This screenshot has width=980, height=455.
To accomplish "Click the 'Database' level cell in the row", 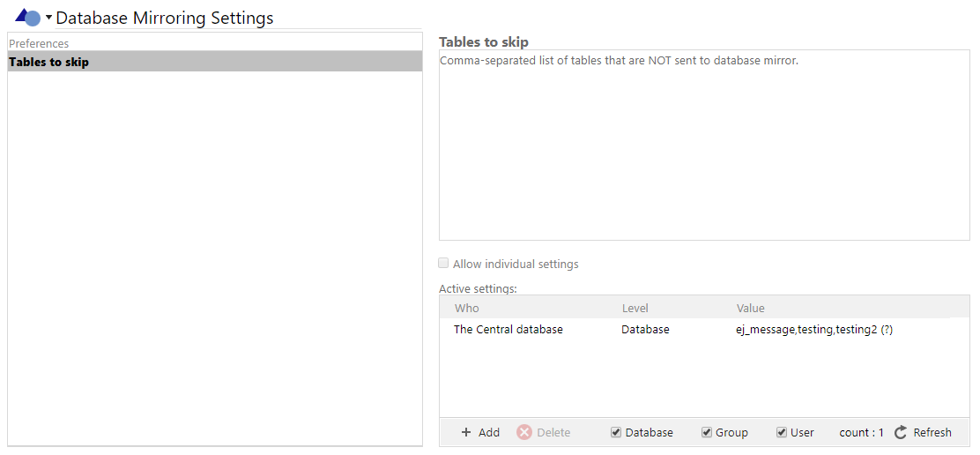I will [645, 330].
